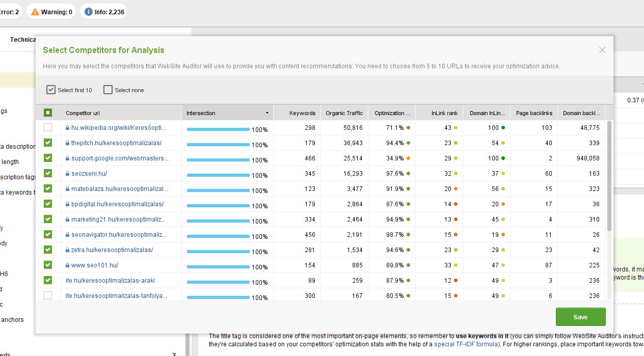Click the lock icon beside support.google.com

click(67, 158)
